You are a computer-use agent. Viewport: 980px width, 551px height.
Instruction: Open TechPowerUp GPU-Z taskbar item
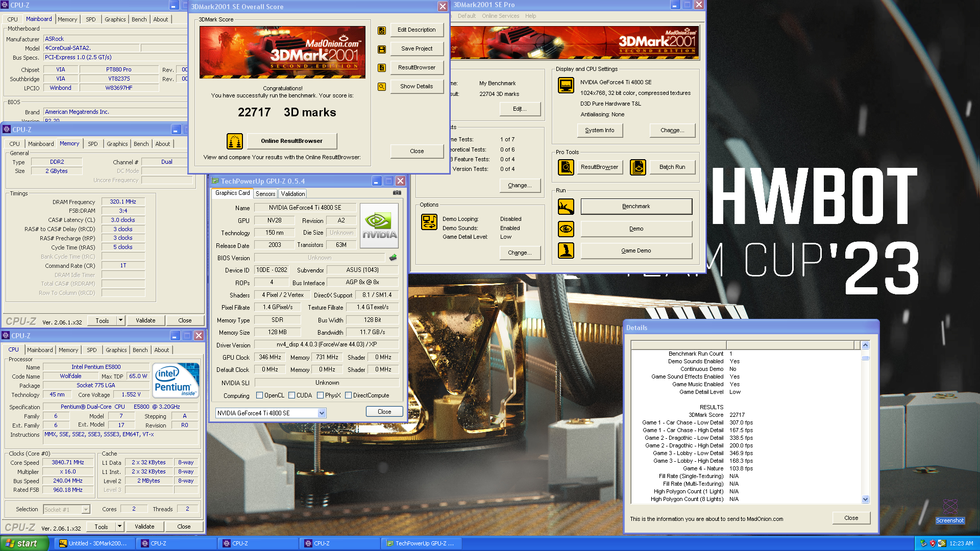pos(422,543)
